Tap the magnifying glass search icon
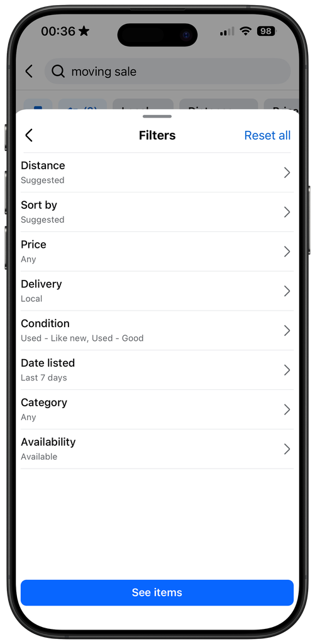This screenshot has height=644, width=315. 58,72
